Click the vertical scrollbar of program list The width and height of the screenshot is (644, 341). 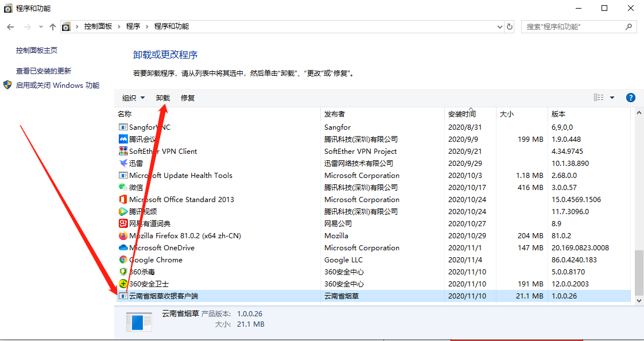[x=639, y=273]
